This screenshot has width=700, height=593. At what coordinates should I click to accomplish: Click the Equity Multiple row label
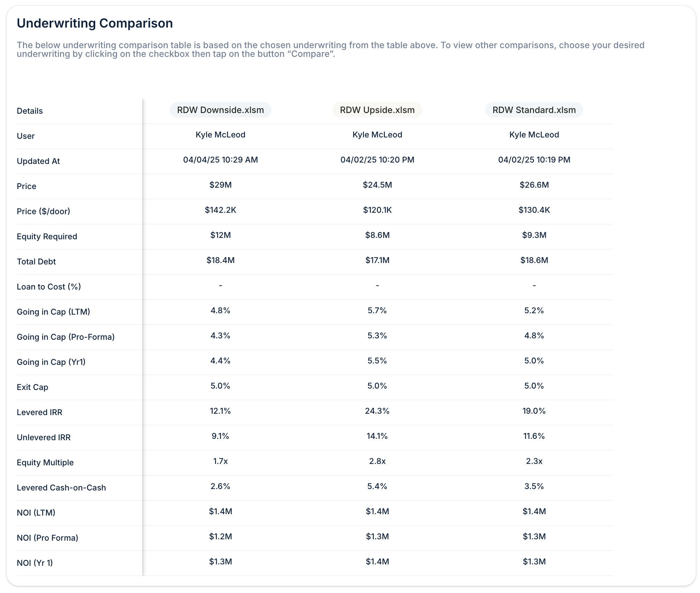click(x=45, y=463)
